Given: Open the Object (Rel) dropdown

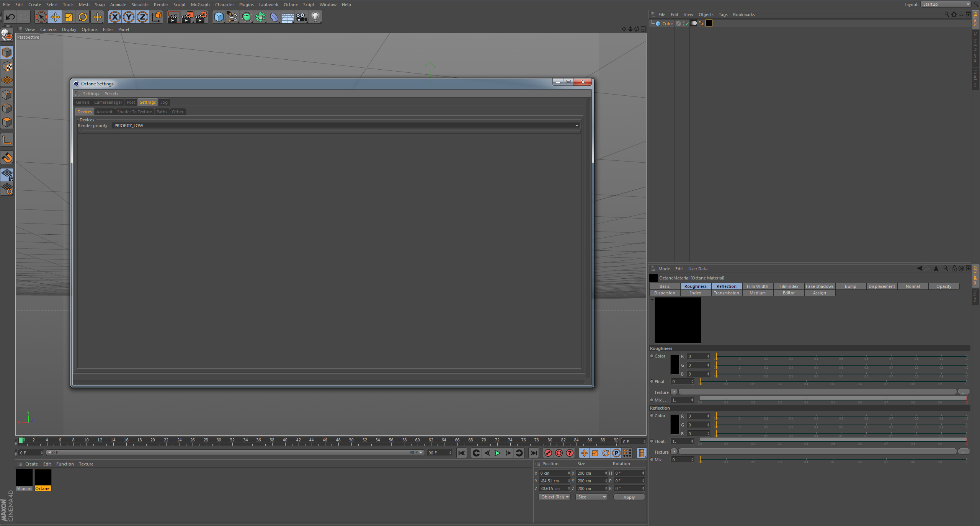Looking at the screenshot, I should [x=554, y=497].
